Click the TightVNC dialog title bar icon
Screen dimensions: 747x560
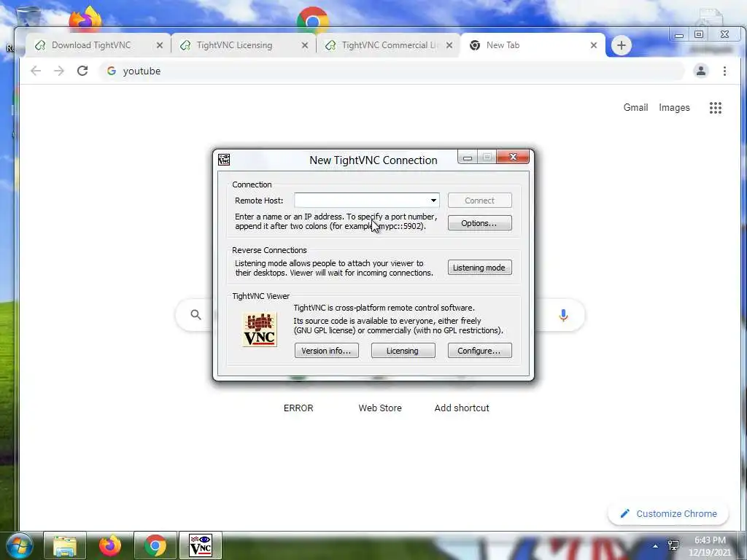pos(224,160)
